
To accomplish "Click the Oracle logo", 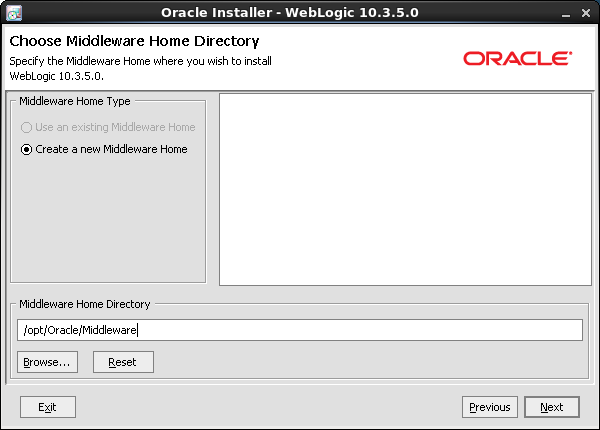I will 518,59.
